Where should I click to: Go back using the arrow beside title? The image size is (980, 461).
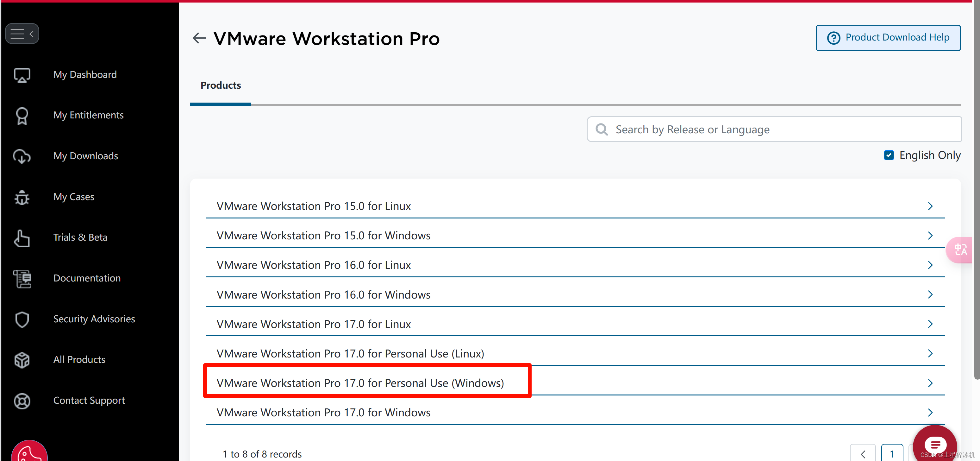click(x=199, y=38)
